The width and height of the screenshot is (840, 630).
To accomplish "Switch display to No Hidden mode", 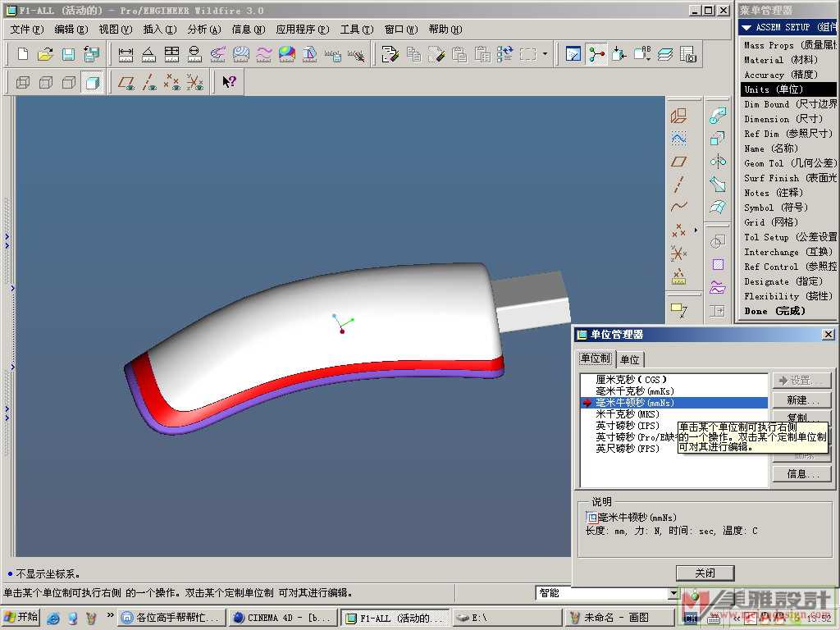I will coord(69,82).
